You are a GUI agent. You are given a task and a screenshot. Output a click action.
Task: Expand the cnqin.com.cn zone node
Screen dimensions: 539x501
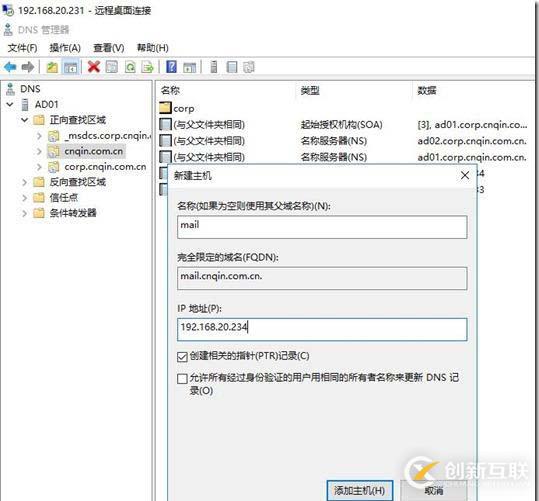click(x=39, y=151)
